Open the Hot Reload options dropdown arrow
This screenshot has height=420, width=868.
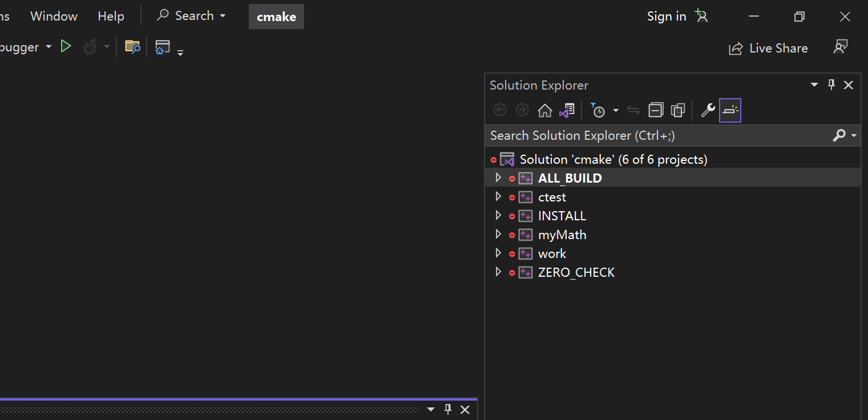point(107,47)
